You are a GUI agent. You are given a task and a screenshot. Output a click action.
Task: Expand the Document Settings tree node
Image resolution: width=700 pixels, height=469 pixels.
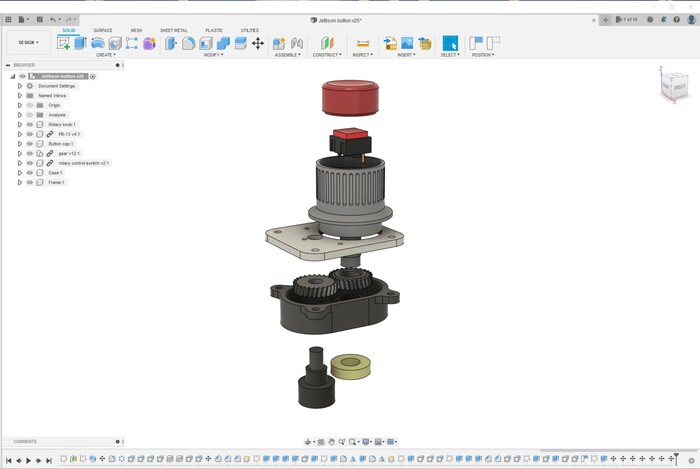tap(19, 86)
